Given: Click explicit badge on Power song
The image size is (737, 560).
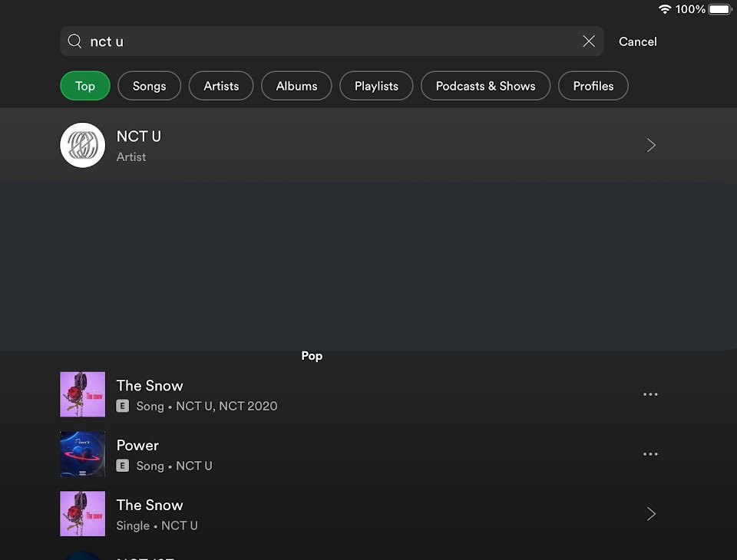Looking at the screenshot, I should 123,466.
